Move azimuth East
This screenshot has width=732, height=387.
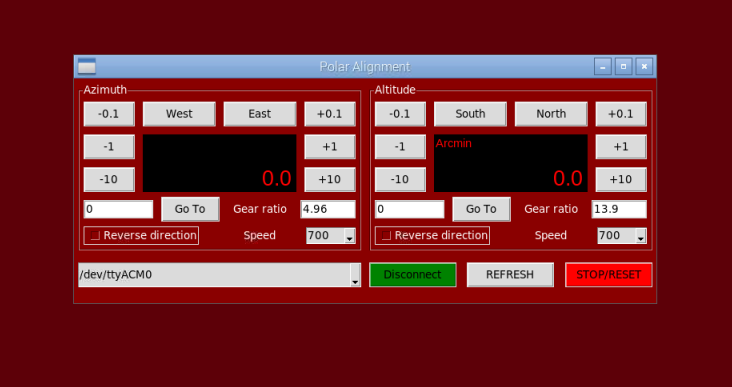point(260,114)
